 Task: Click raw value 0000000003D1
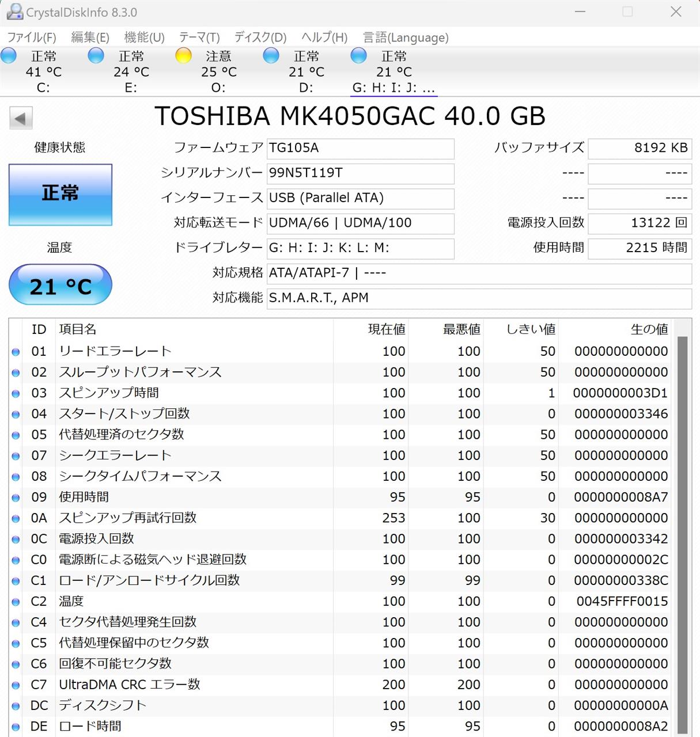(x=620, y=393)
